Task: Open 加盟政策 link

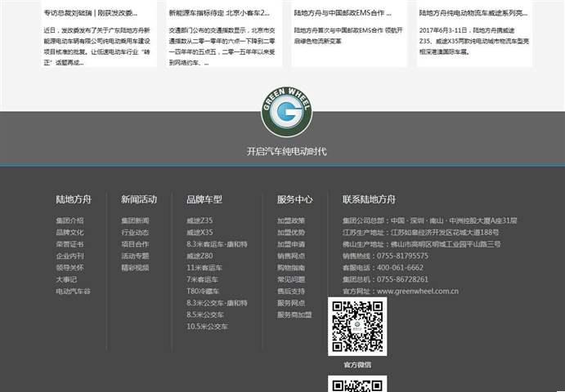Action: click(291, 220)
